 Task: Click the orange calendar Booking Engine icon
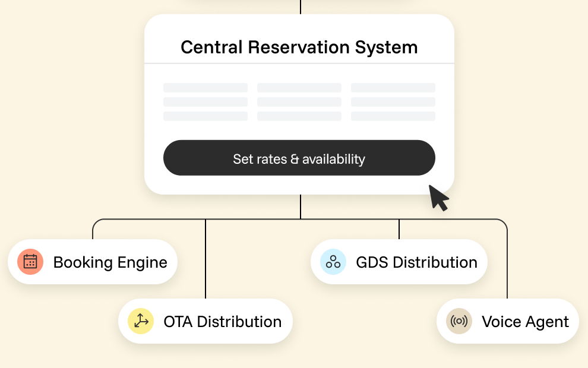click(30, 262)
